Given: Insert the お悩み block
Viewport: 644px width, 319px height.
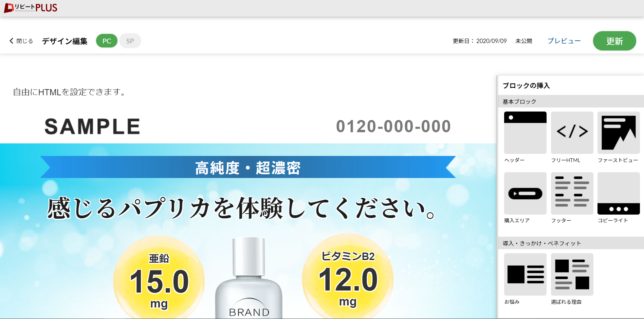Looking at the screenshot, I should pos(525,274).
